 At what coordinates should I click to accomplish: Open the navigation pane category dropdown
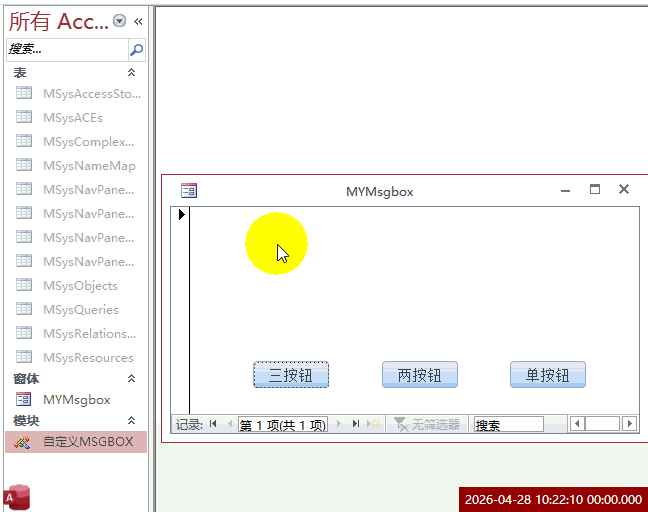(x=120, y=21)
